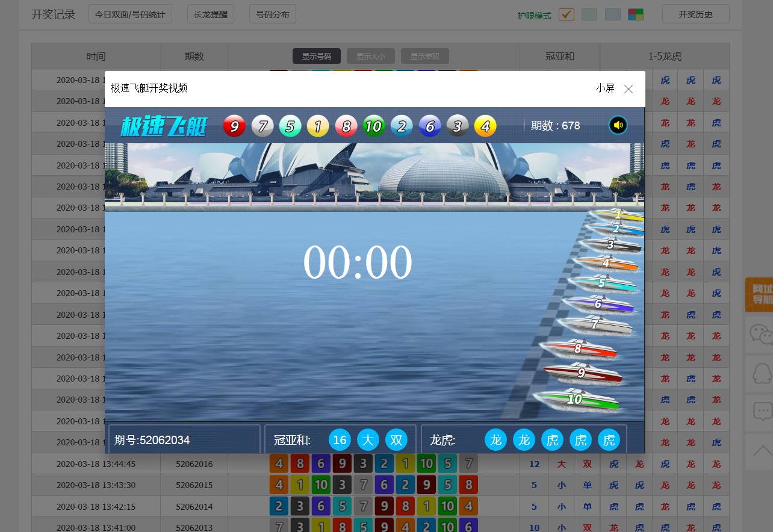This screenshot has height=532, width=773.
Task: Select the green eye-care color swatch
Action: point(590,14)
